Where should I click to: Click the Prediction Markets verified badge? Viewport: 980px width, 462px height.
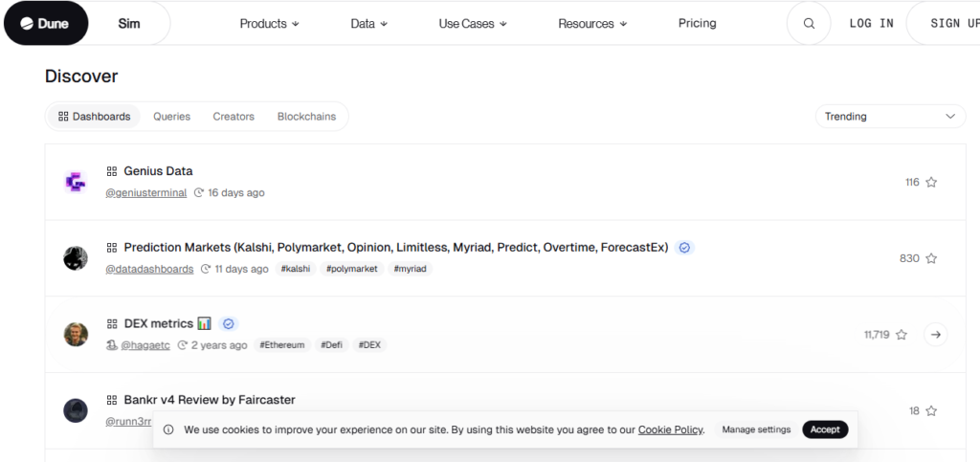tap(684, 248)
